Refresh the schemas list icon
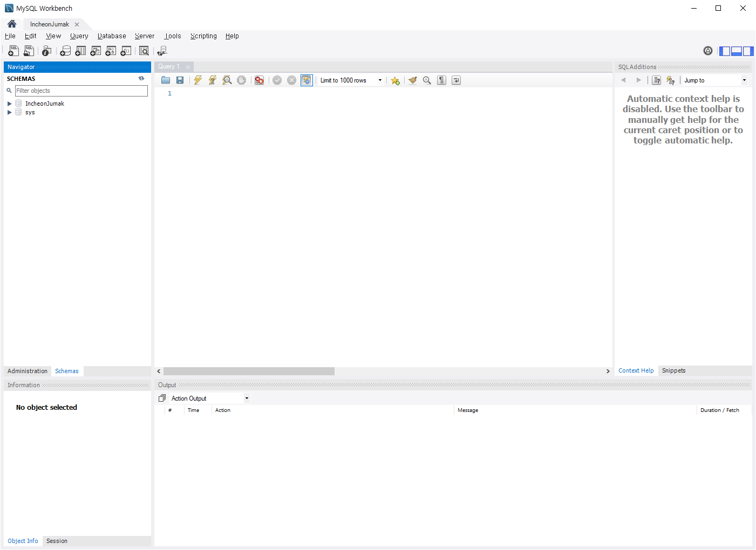 tap(141, 79)
